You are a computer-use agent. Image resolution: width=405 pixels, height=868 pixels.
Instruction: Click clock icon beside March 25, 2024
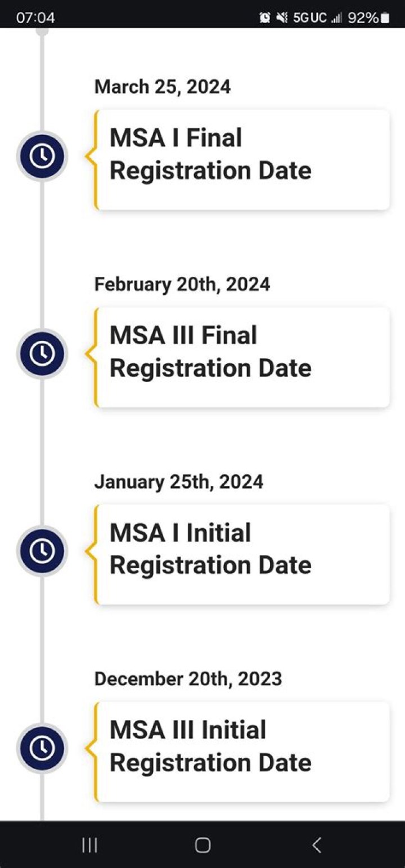(42, 156)
